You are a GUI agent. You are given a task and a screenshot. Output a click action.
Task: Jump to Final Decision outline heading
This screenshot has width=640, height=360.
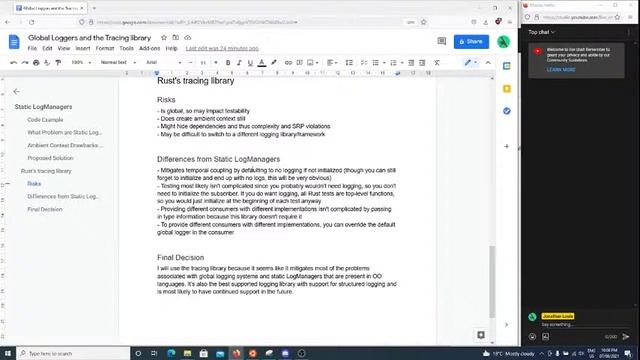45,209
